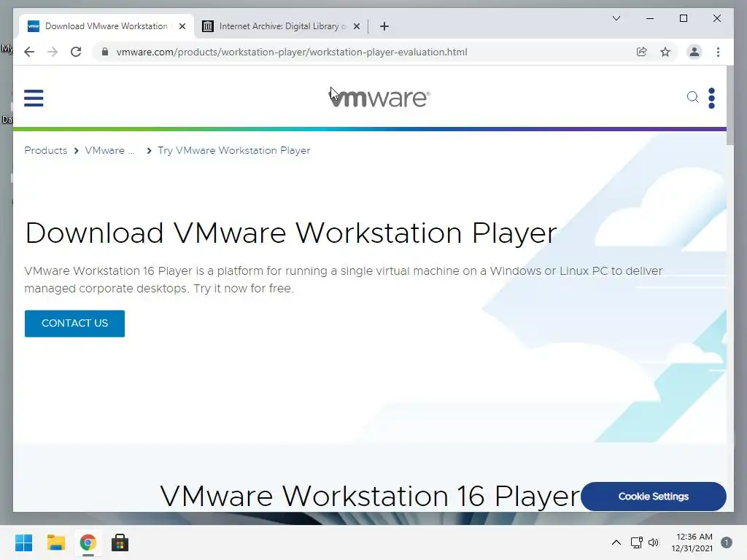The height and width of the screenshot is (560, 747).
Task: Close the Download VMware Workstation tab
Action: [x=182, y=26]
